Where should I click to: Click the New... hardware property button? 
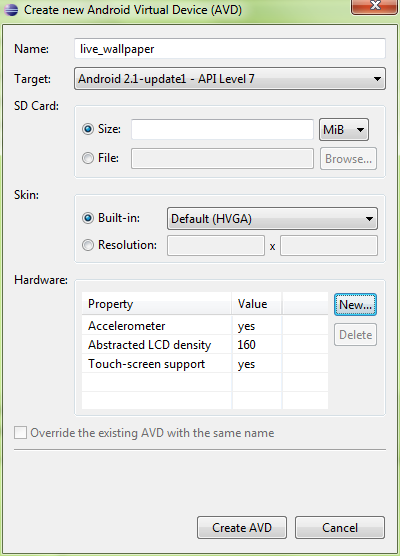click(x=355, y=305)
